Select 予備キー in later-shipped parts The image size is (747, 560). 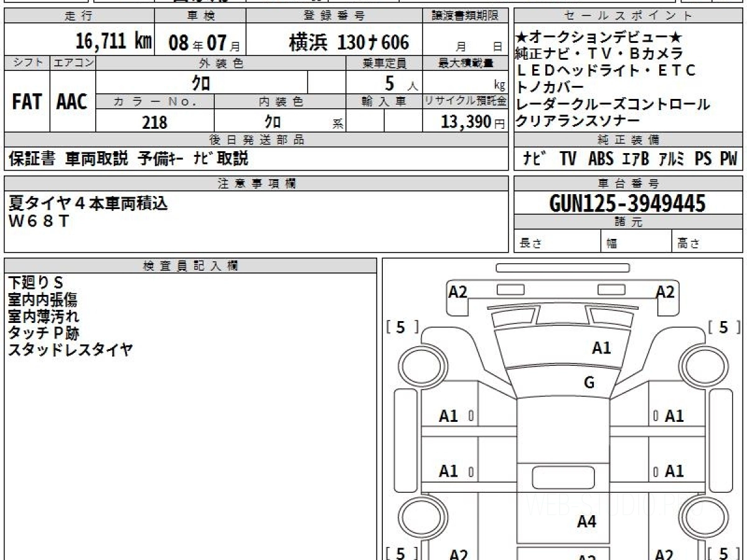pyautogui.click(x=160, y=159)
